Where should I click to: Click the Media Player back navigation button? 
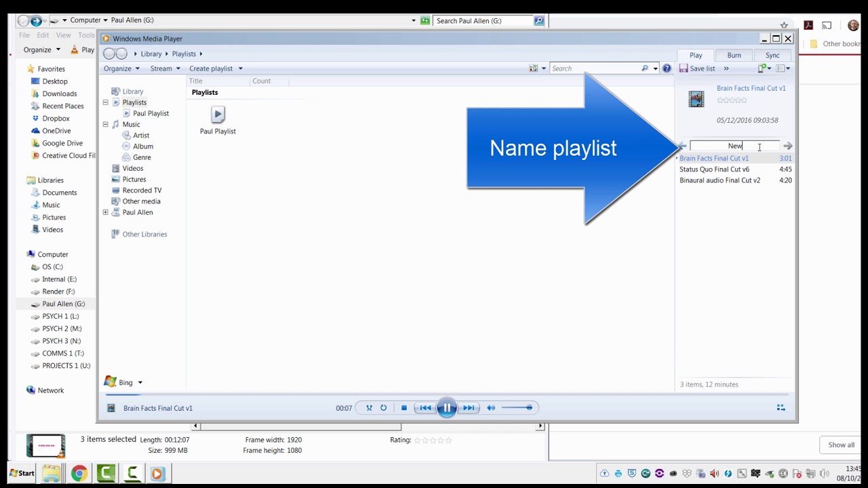(108, 54)
